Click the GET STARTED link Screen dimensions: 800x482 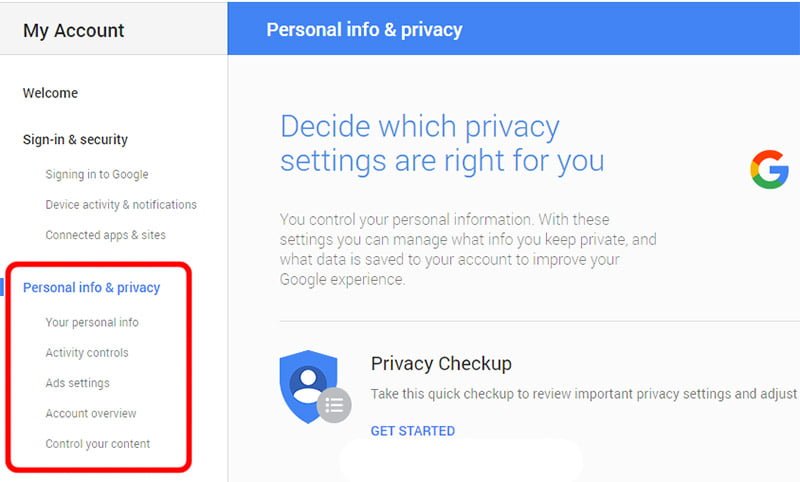pos(412,431)
